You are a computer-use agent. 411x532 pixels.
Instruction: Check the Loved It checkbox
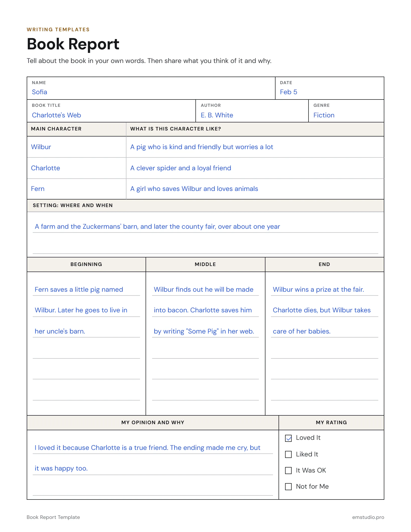pyautogui.click(x=288, y=438)
